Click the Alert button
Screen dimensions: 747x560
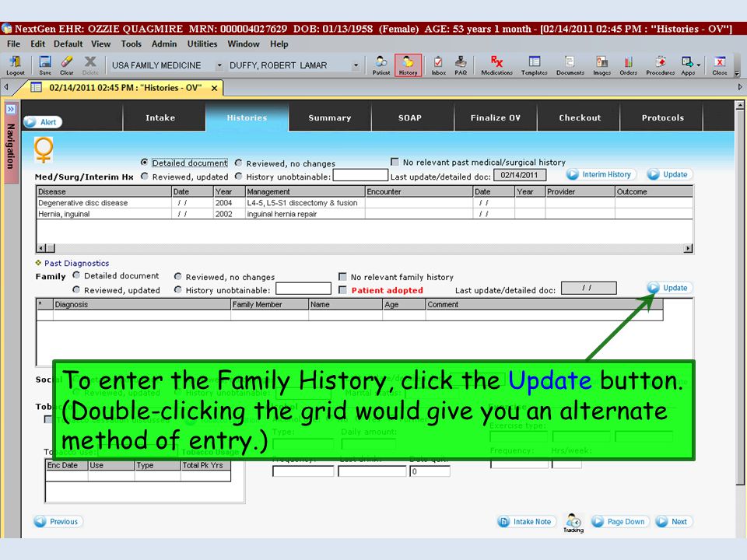[x=42, y=122]
